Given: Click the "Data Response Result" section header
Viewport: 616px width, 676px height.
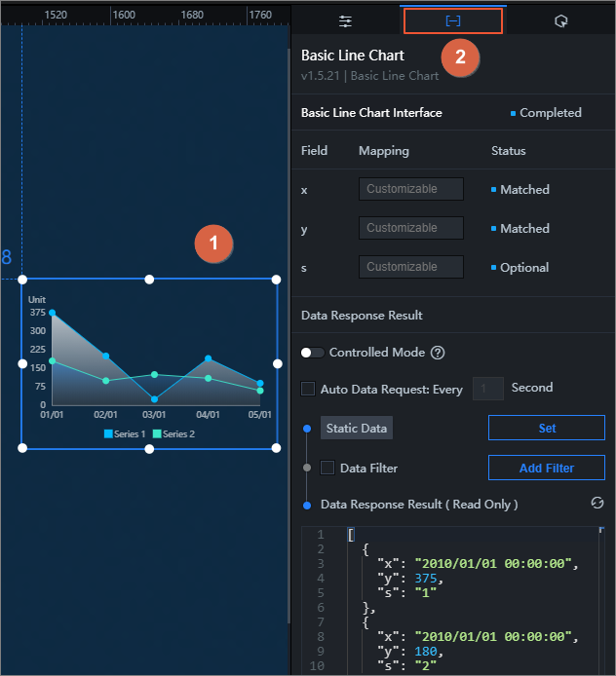Looking at the screenshot, I should [x=362, y=316].
